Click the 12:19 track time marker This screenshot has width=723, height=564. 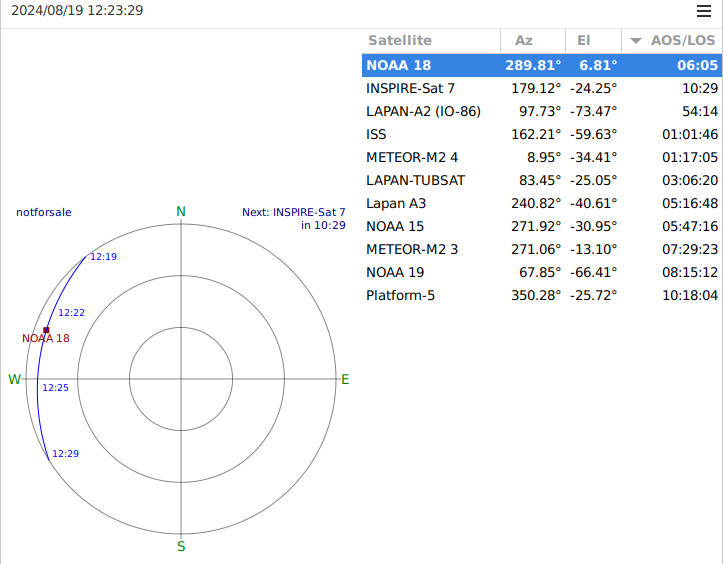click(x=103, y=257)
